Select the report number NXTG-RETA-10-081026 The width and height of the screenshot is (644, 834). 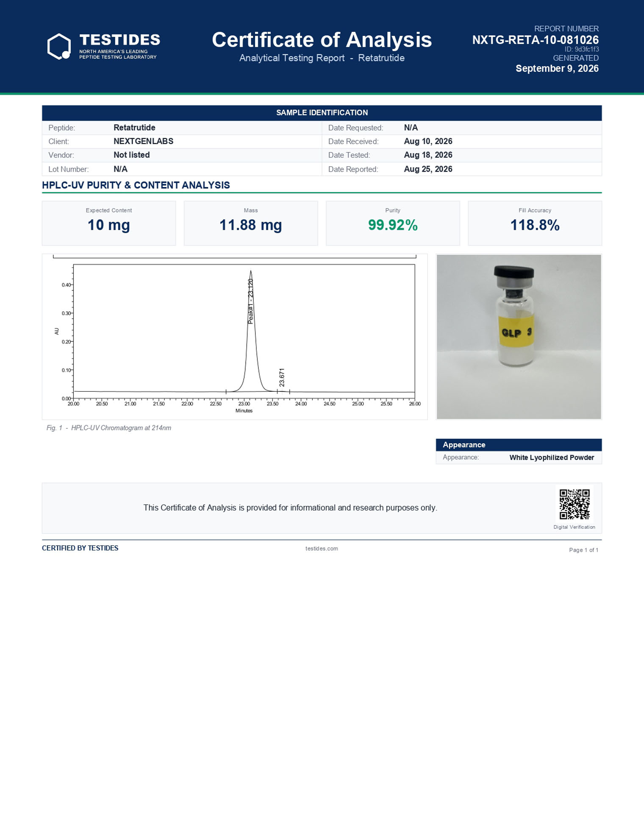[535, 40]
